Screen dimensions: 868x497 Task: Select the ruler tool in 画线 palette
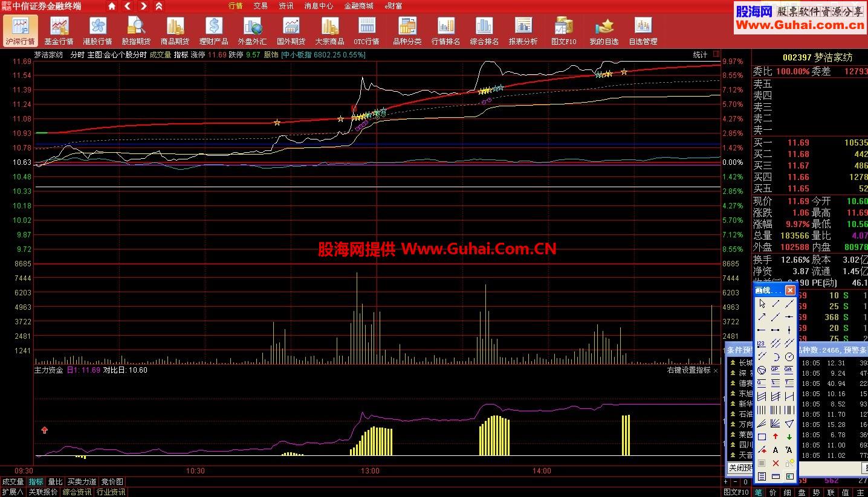776,476
